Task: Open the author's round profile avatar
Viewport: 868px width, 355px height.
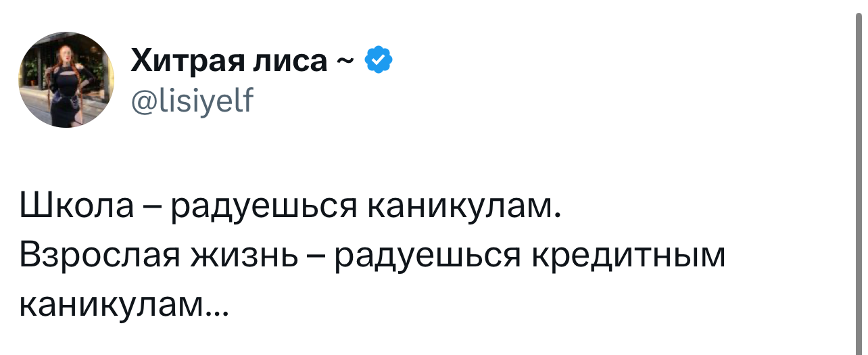Action: point(66,80)
